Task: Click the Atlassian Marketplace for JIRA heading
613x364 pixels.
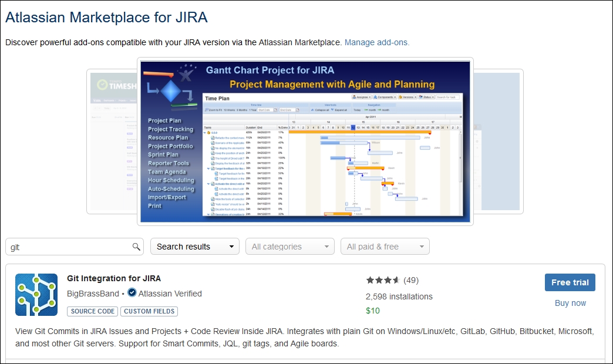Action: click(106, 18)
